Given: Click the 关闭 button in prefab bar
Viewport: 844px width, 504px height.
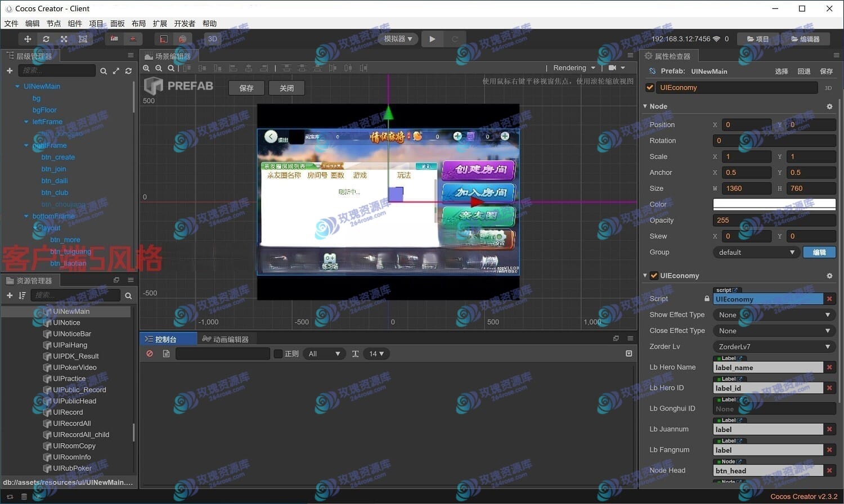Looking at the screenshot, I should [x=286, y=88].
